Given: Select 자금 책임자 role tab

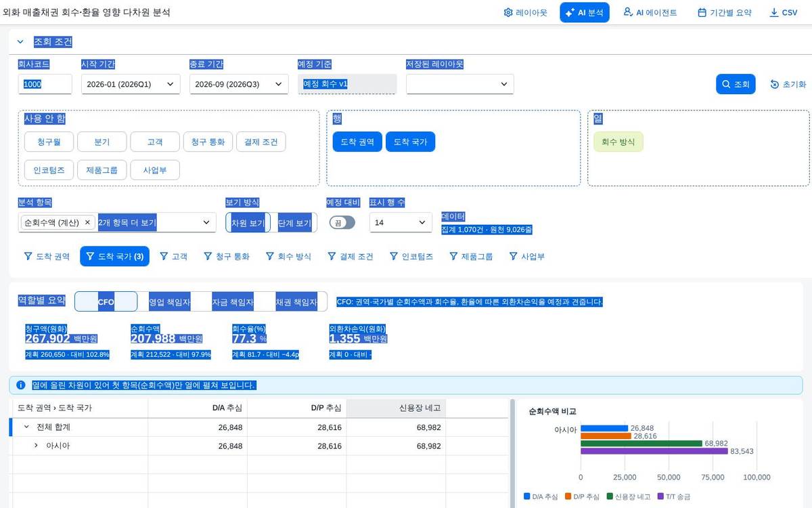Looking at the screenshot, I should [x=232, y=302].
